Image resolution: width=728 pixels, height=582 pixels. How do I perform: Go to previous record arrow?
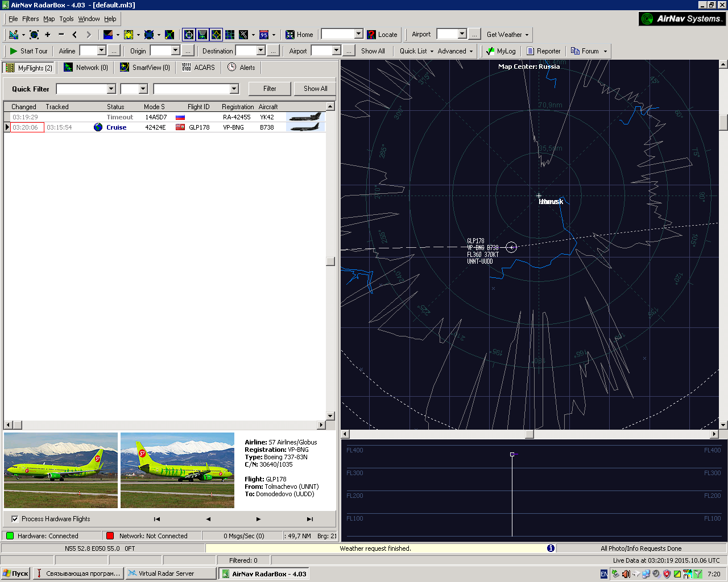pyautogui.click(x=208, y=519)
